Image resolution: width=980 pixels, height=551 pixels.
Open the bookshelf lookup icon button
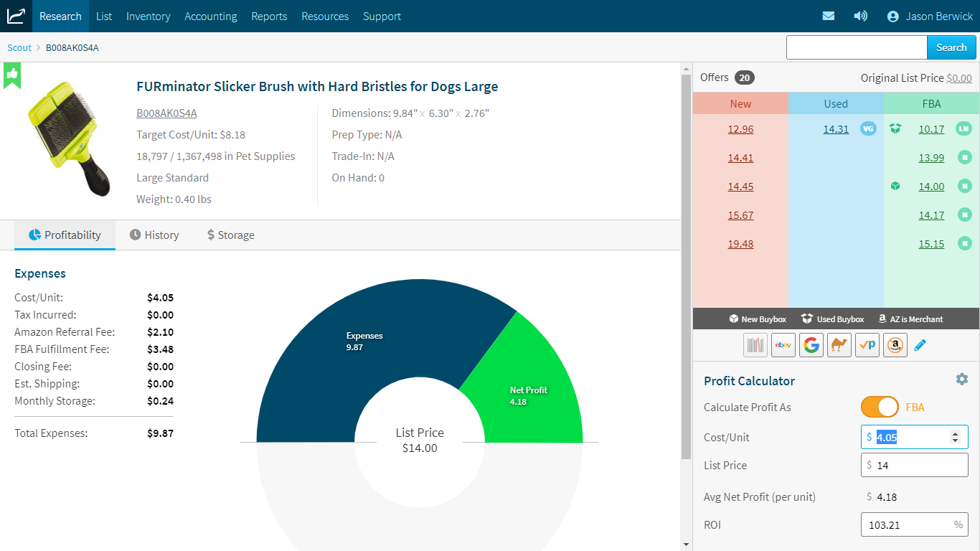click(755, 345)
